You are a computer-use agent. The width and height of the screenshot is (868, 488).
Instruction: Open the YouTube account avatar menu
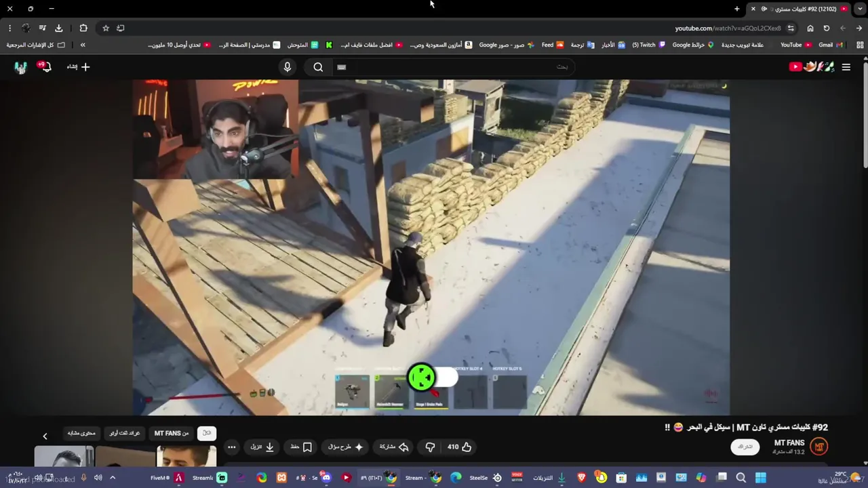coord(20,67)
